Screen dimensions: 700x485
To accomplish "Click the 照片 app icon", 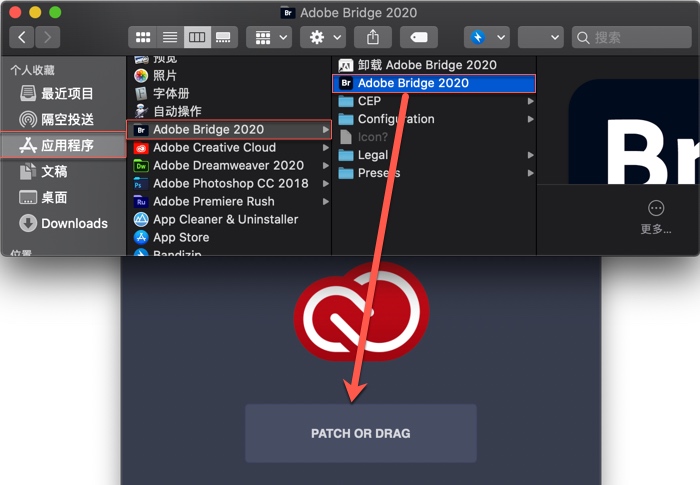I will pyautogui.click(x=141, y=75).
